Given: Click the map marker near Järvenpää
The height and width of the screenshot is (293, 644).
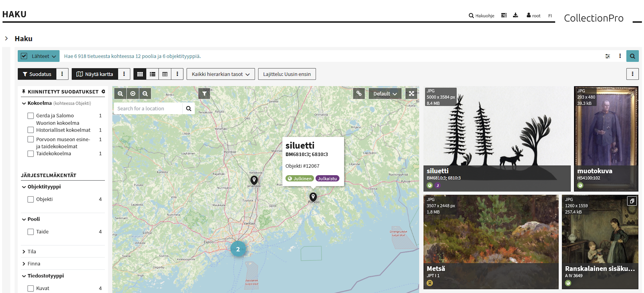Looking at the screenshot, I should (254, 180).
